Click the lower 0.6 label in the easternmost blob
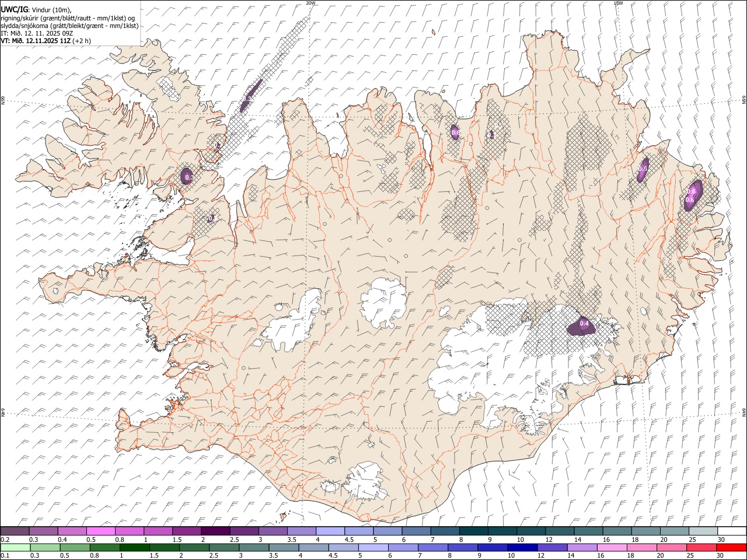Screen dimensions: 747x560 pos(689,199)
